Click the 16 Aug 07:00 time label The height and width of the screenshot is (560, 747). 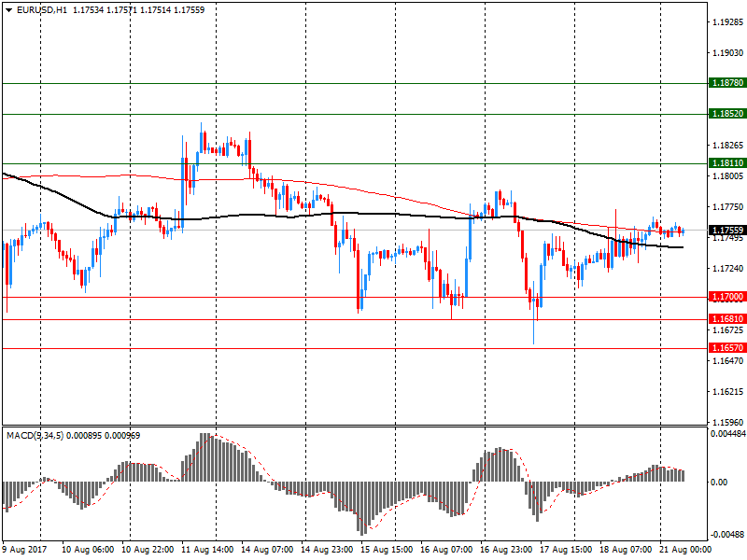pyautogui.click(x=446, y=550)
